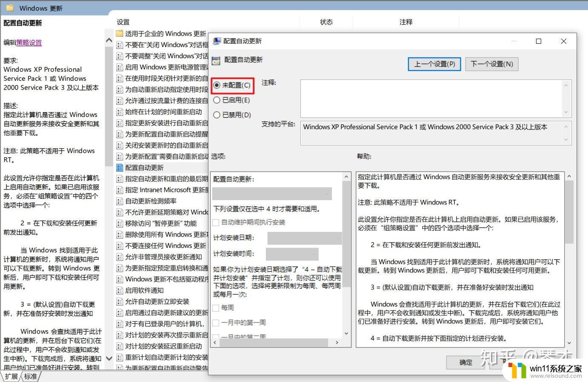Open the 适用于企业的 Windows 更新 folder icon
588x382 pixels.
point(120,34)
